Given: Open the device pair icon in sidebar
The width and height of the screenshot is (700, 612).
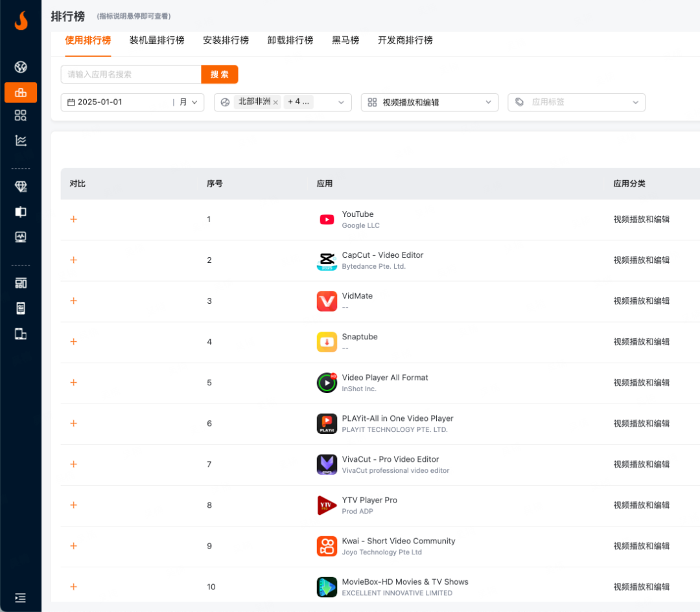Looking at the screenshot, I should coord(21,334).
